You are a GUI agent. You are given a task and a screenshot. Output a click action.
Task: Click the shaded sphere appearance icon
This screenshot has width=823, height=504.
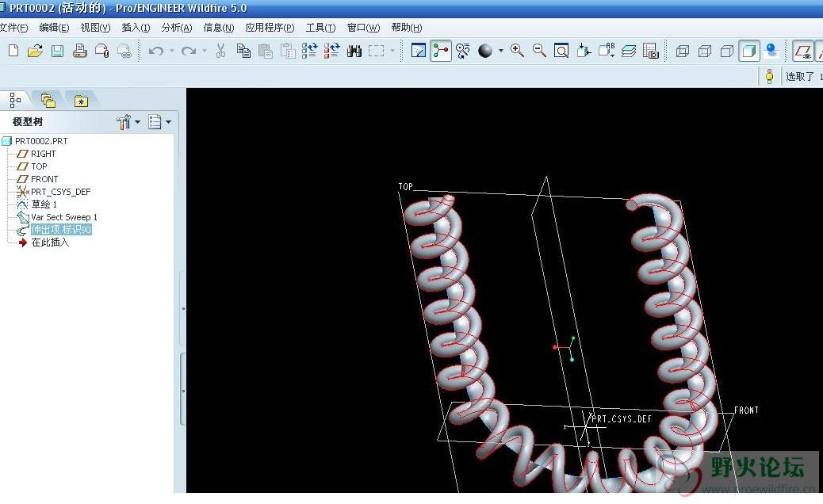tap(485, 51)
